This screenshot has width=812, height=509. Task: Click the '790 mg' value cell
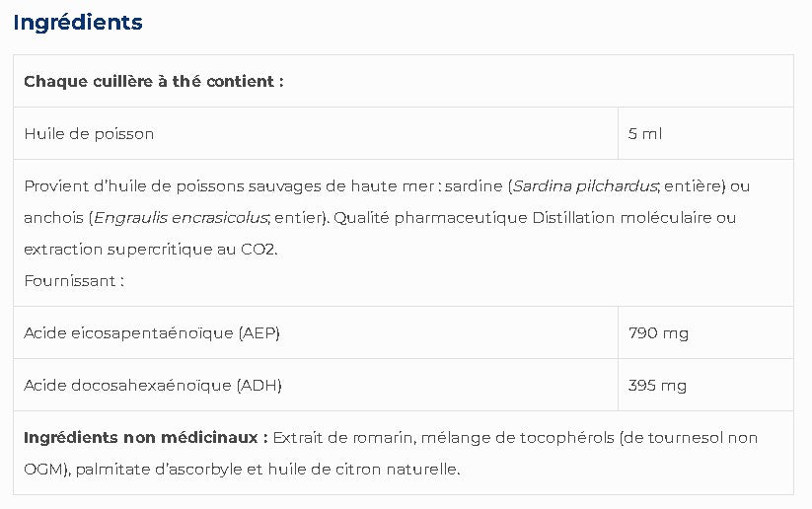(x=705, y=333)
